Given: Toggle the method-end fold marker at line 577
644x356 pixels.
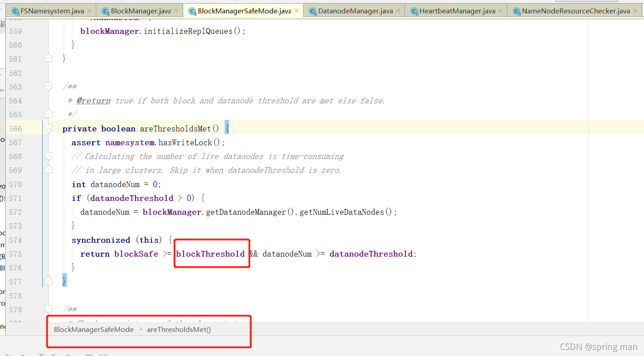Looking at the screenshot, I should pyautogui.click(x=49, y=281).
